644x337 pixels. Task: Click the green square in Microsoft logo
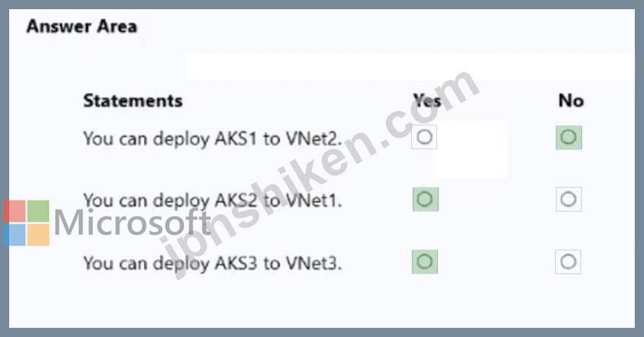pyautogui.click(x=38, y=211)
